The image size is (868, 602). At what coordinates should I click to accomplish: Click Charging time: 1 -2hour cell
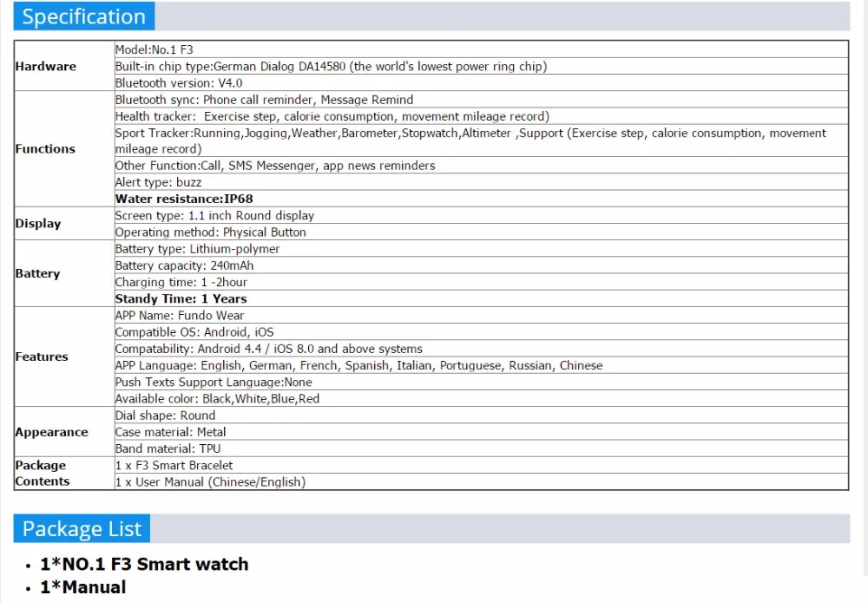click(482, 282)
